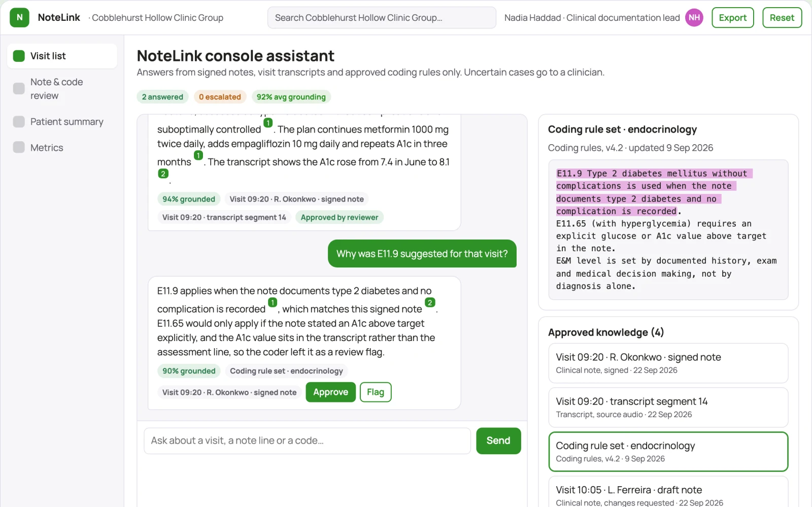Open citation 2 after "matches this signed note"

(x=430, y=302)
